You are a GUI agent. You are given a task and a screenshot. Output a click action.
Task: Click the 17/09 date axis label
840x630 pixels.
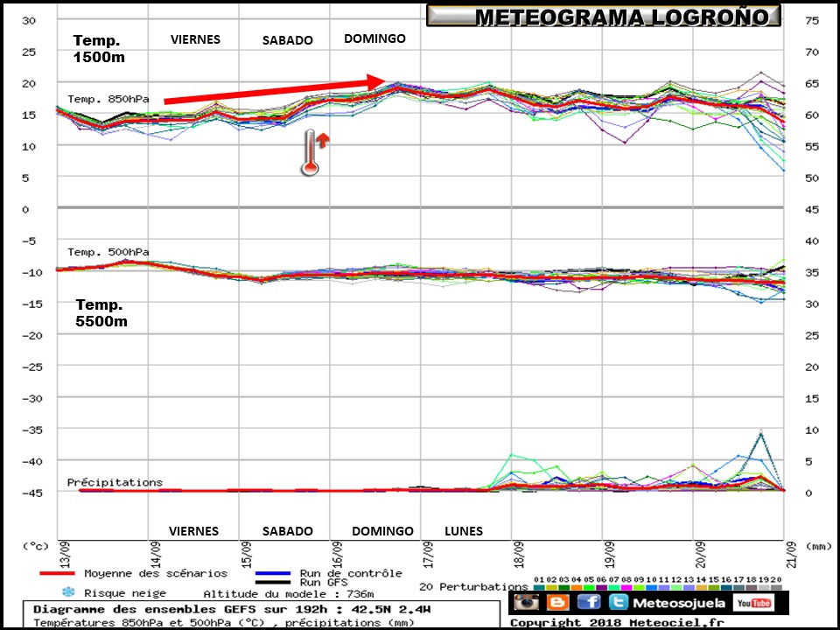click(x=428, y=555)
